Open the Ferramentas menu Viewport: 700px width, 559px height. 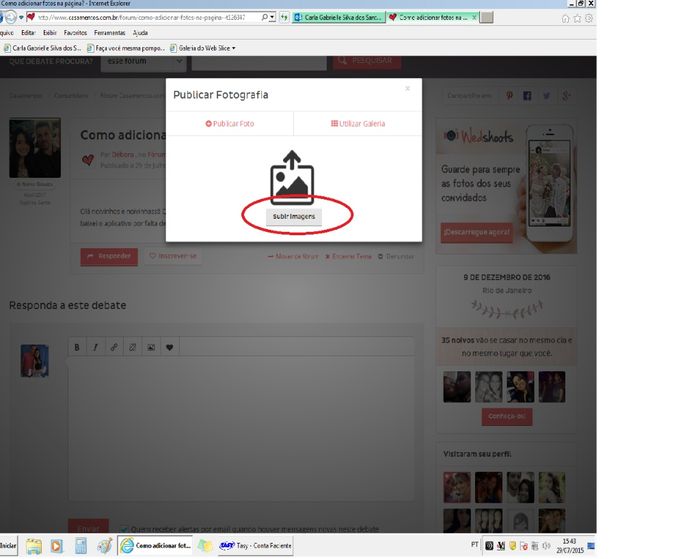(109, 33)
